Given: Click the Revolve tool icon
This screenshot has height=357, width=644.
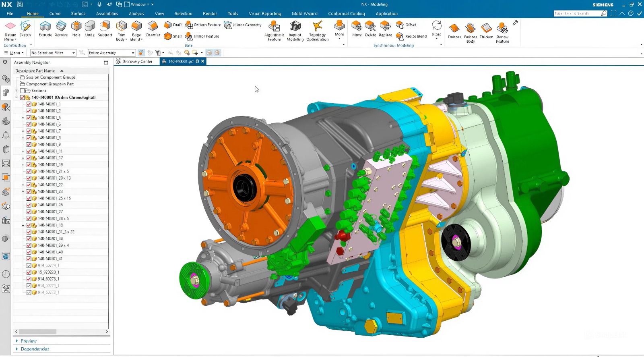Looking at the screenshot, I should 61,28.
